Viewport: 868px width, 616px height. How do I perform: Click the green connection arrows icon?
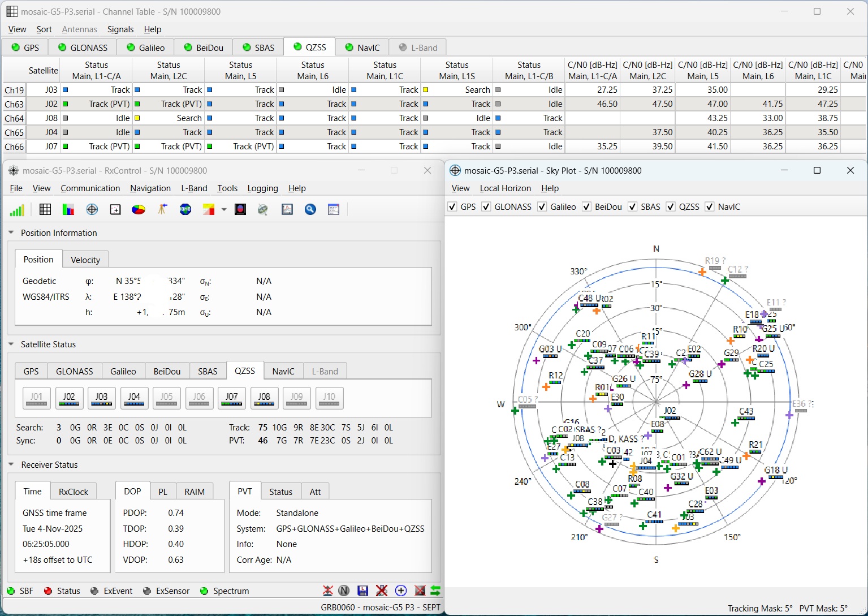coord(435,591)
